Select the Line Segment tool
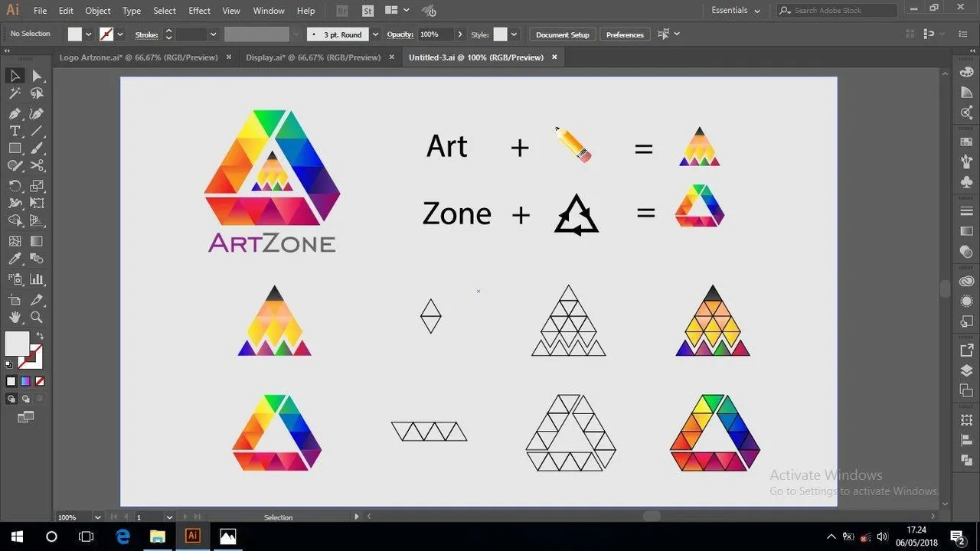 coord(37,131)
